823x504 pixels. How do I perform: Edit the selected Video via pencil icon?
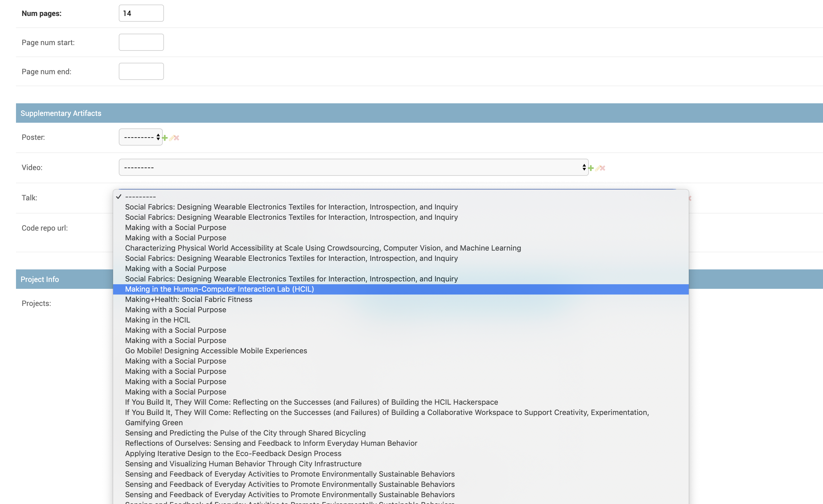point(597,168)
